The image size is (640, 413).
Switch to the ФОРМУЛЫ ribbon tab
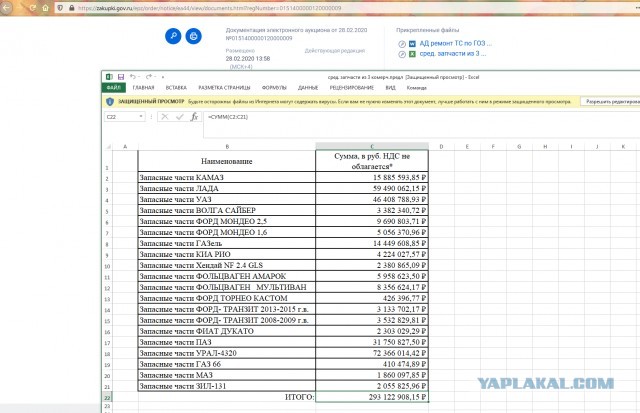[274, 88]
